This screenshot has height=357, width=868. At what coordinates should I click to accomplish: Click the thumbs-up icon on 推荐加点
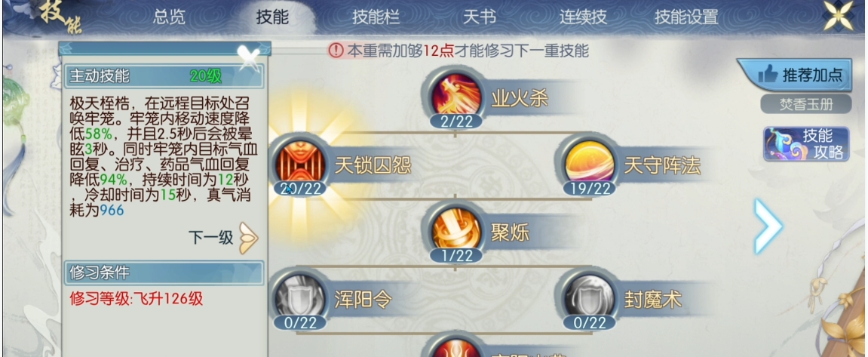[x=767, y=74]
